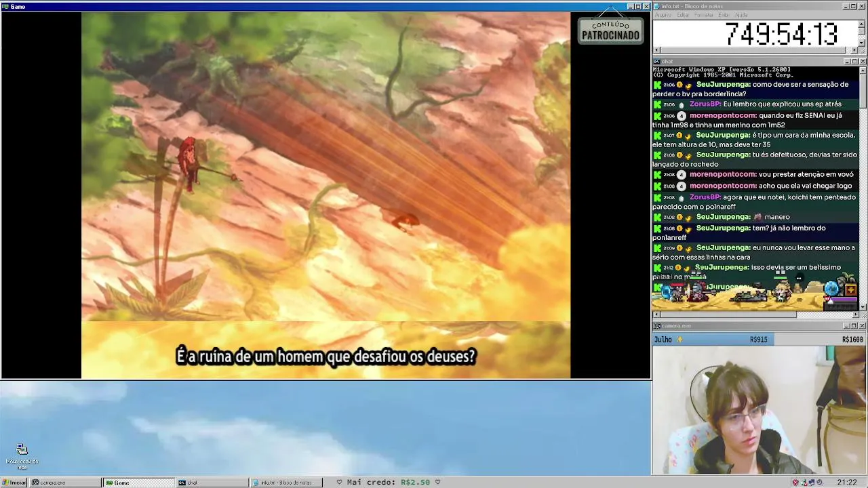868x488 pixels.
Task: Click SeuJurupenga on the 'como deve ser a sensação' message
Action: pyautogui.click(x=723, y=85)
